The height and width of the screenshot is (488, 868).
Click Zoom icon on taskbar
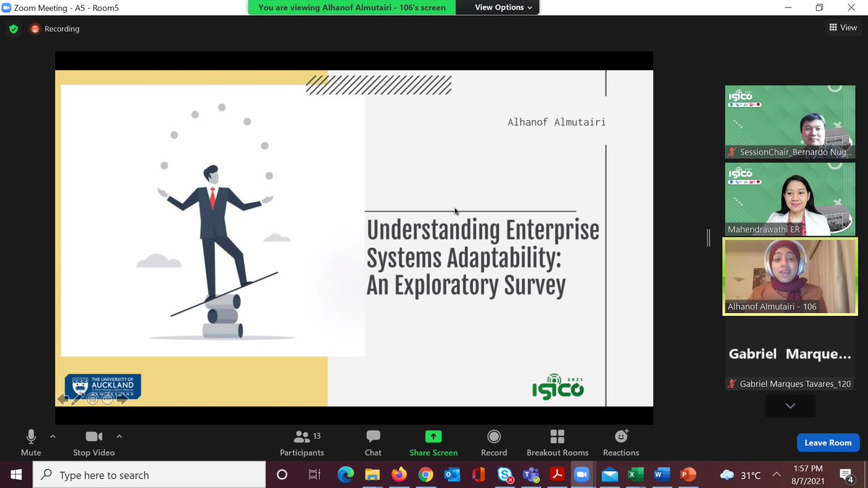(x=582, y=475)
